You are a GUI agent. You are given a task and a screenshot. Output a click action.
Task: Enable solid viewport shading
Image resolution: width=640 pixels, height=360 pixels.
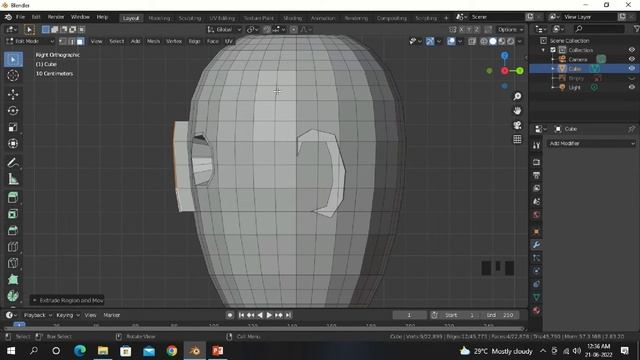(x=493, y=41)
